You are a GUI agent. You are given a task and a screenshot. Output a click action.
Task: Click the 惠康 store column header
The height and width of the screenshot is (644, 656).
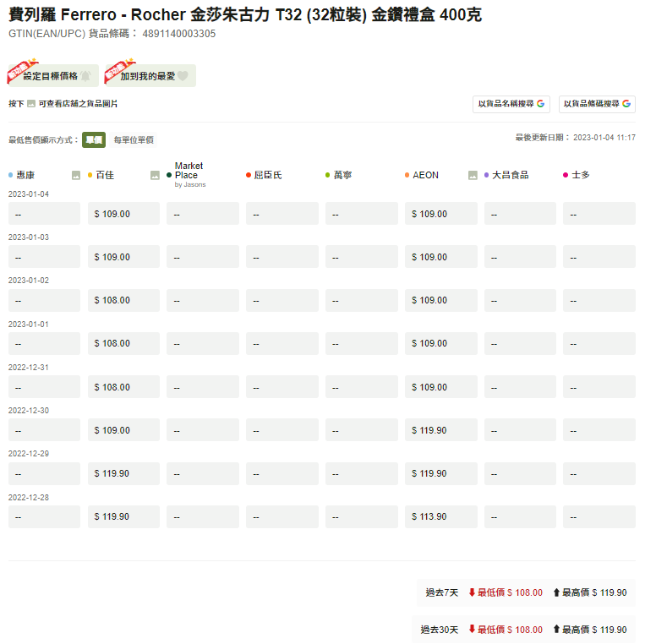tap(25, 175)
